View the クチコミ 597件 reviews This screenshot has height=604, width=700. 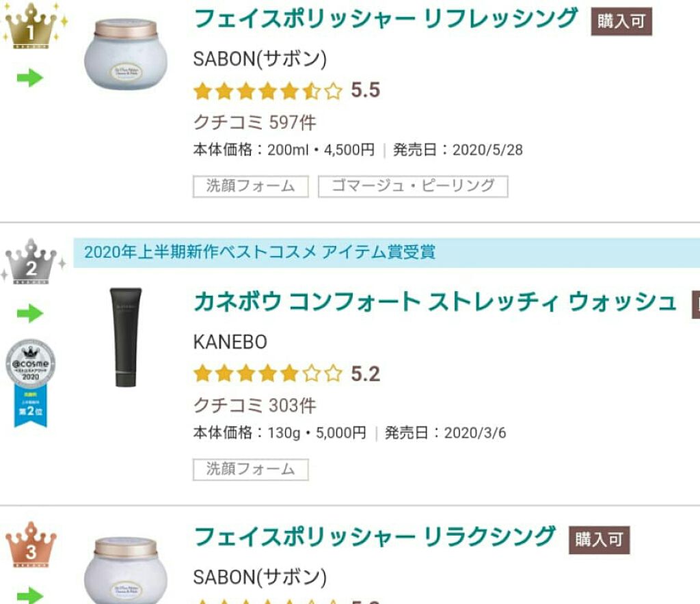point(255,123)
